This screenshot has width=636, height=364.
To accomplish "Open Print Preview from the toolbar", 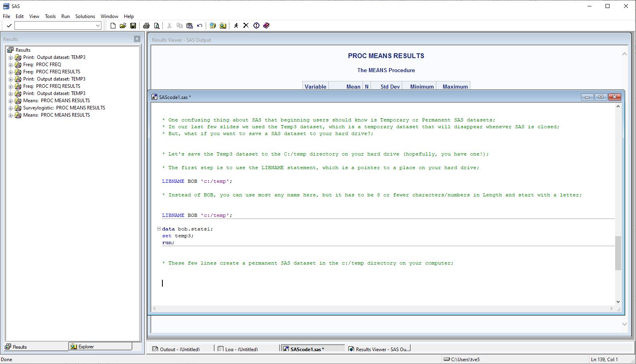I will 157,26.
